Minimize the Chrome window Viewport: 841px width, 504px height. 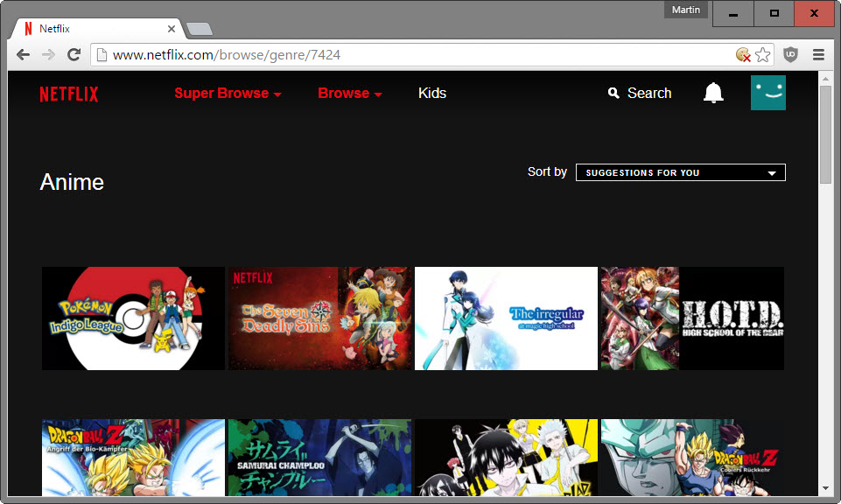point(732,13)
